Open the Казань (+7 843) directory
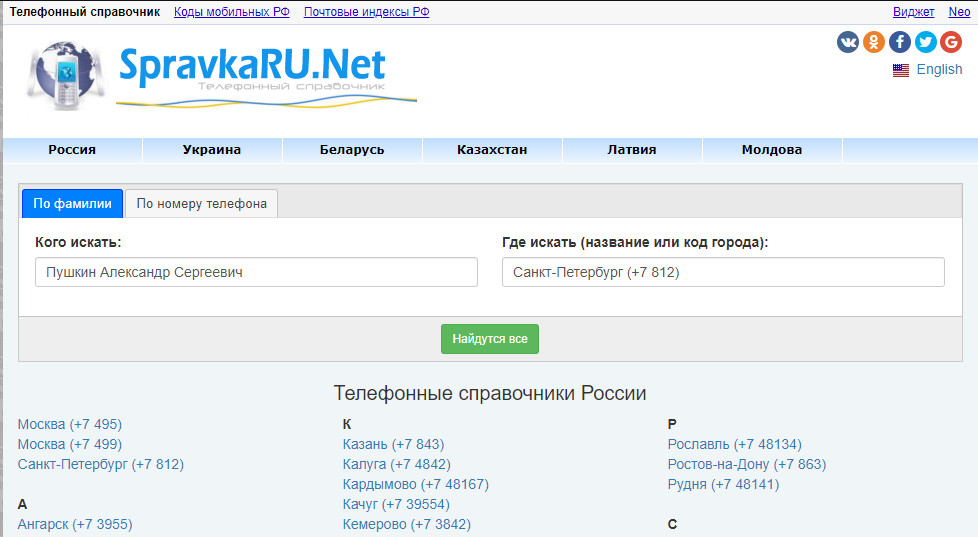Viewport: 978px width, 537px height. click(x=393, y=444)
